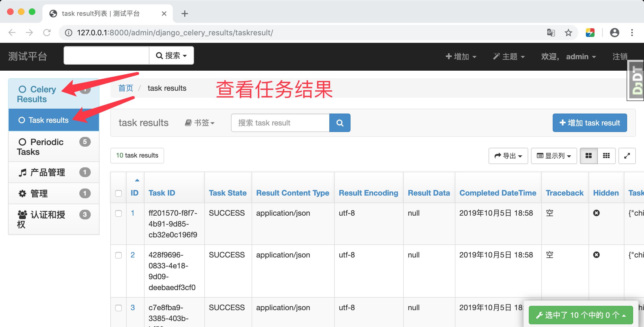Open 管理 section in the sidebar

point(54,194)
